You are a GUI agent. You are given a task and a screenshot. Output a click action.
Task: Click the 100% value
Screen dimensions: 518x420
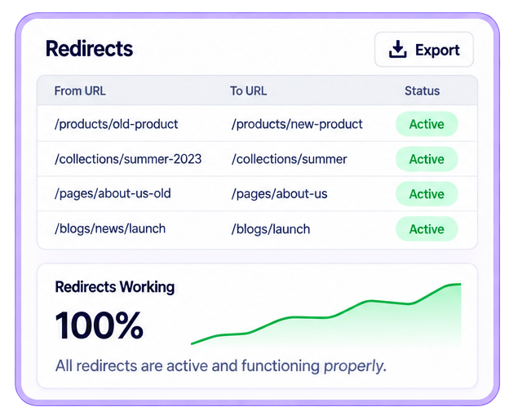99,325
